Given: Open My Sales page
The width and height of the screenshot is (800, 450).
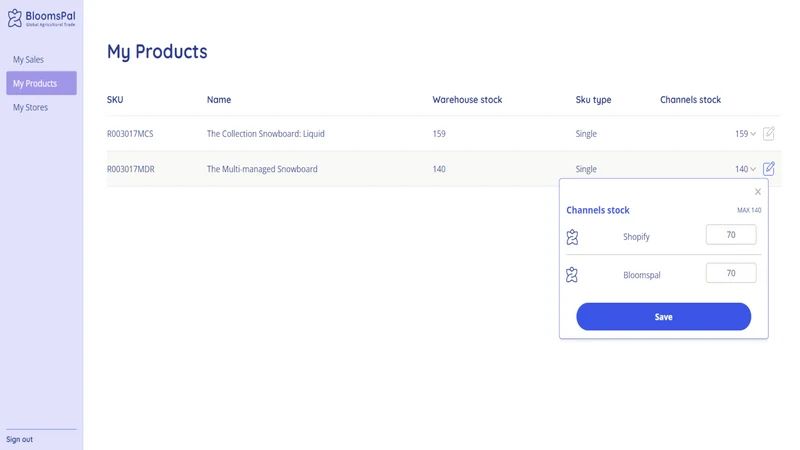Looking at the screenshot, I should [29, 60].
